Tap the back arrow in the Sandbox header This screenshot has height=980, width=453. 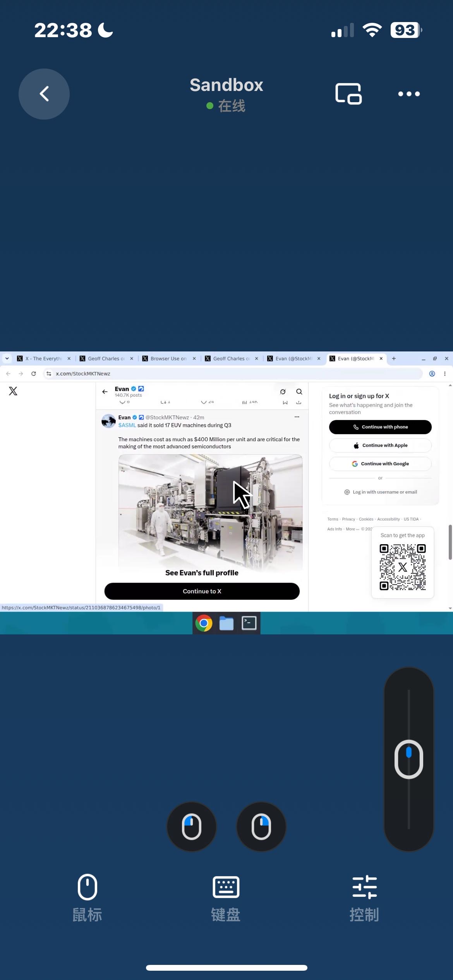pyautogui.click(x=44, y=94)
